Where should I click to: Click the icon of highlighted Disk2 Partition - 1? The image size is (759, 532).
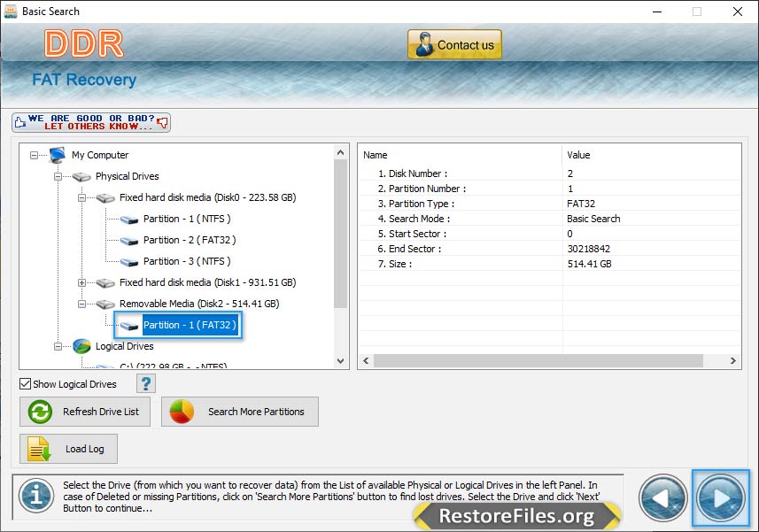click(129, 326)
